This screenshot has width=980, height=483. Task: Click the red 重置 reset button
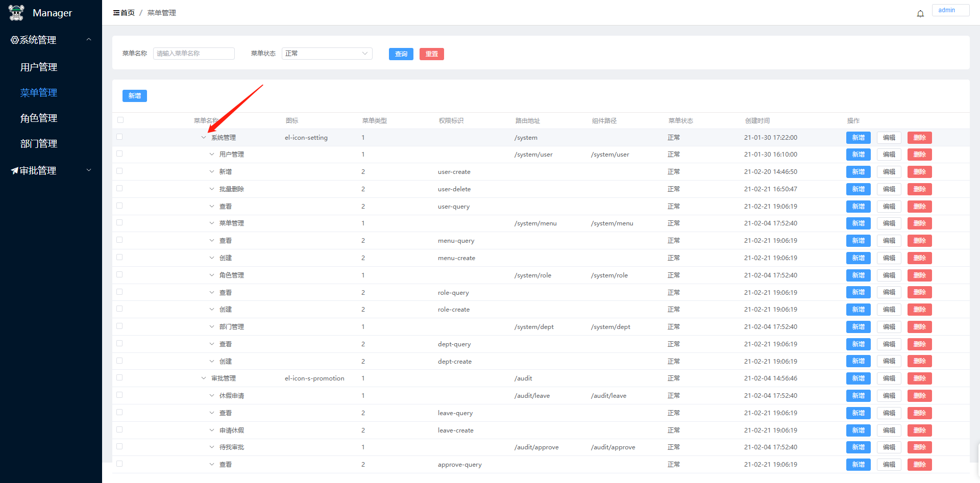pyautogui.click(x=432, y=54)
